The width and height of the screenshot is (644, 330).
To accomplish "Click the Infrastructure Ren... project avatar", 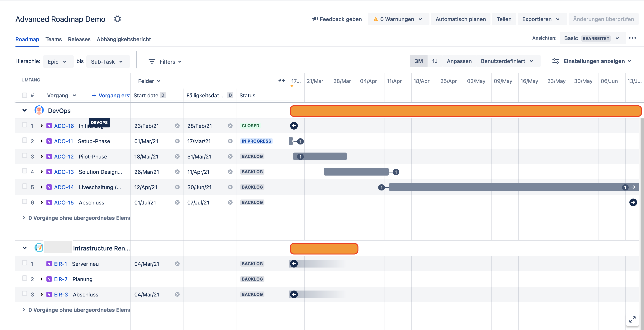I will tap(39, 248).
